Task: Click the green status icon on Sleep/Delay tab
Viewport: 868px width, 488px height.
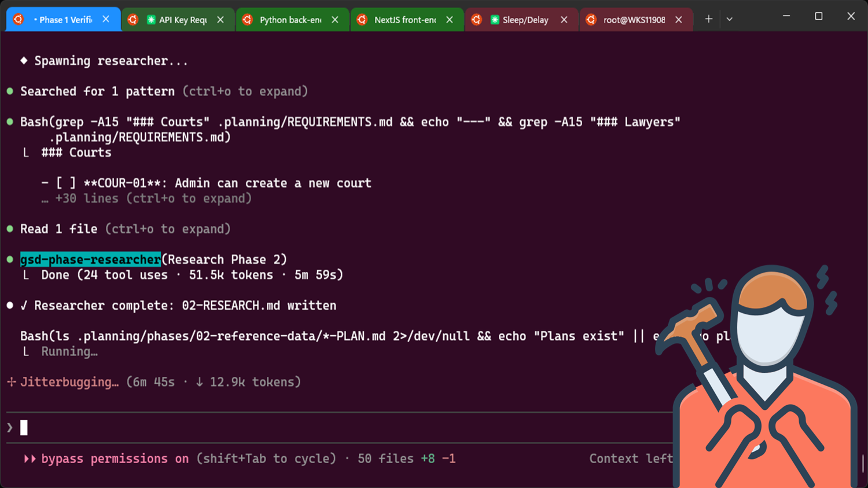Action: click(x=495, y=20)
